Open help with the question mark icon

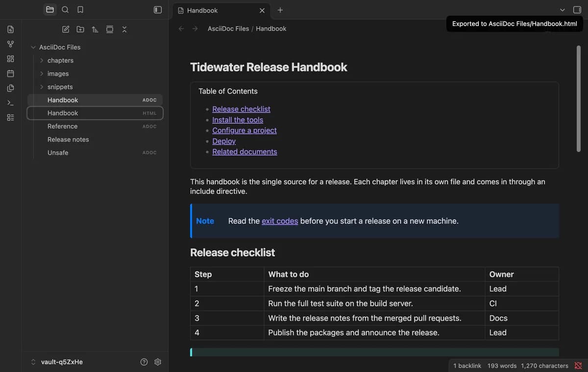[144, 362]
